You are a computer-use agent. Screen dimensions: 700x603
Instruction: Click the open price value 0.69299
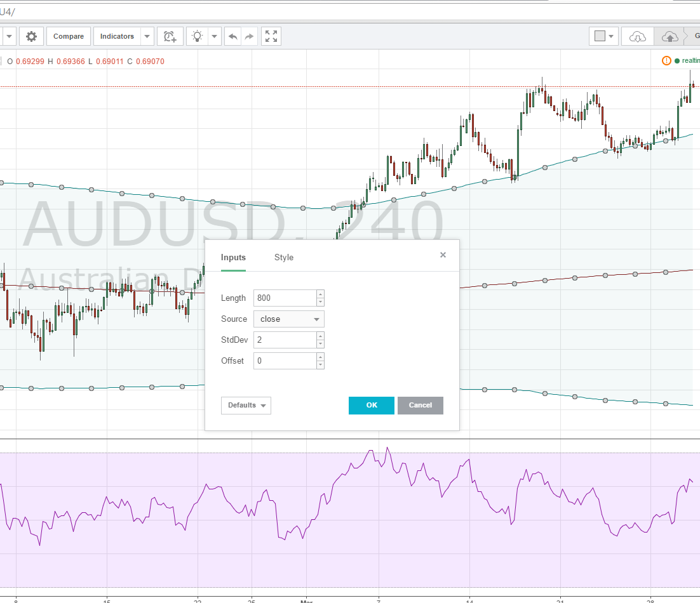(x=30, y=62)
